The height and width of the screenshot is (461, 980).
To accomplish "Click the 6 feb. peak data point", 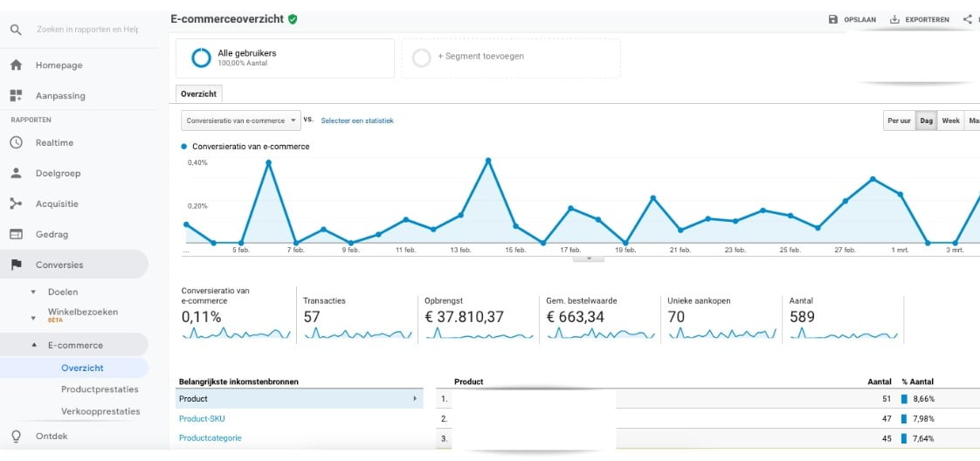I will [268, 162].
